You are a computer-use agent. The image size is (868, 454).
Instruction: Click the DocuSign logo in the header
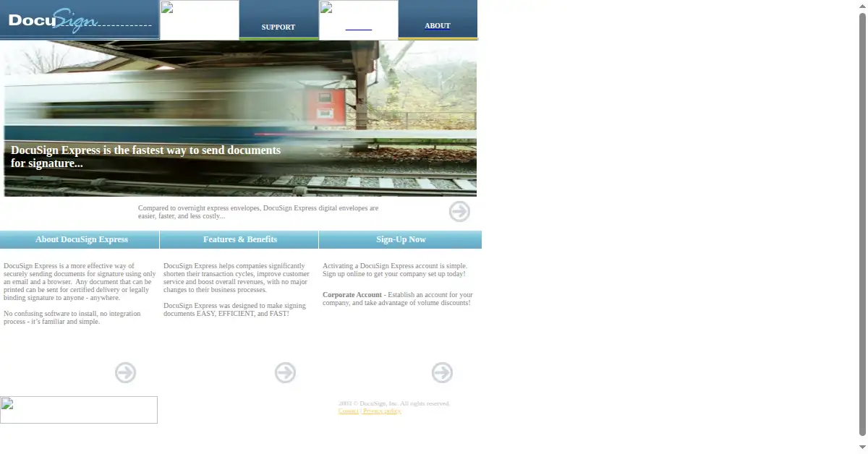80,20
